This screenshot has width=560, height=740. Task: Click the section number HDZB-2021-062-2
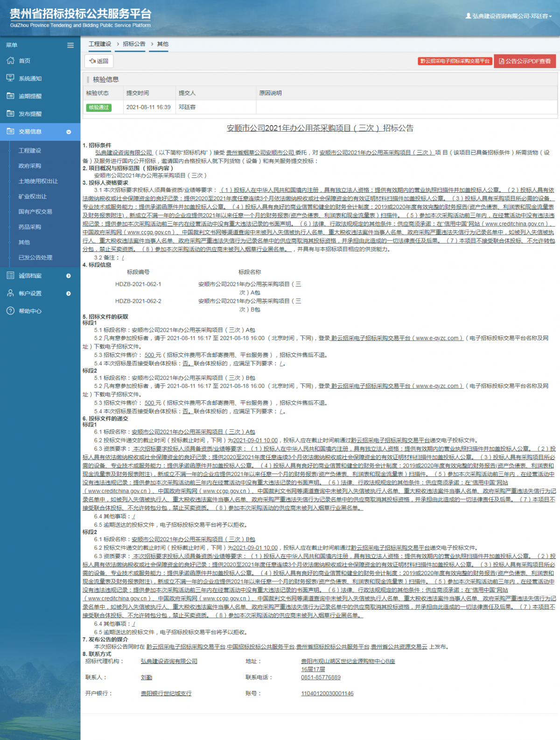tap(138, 301)
